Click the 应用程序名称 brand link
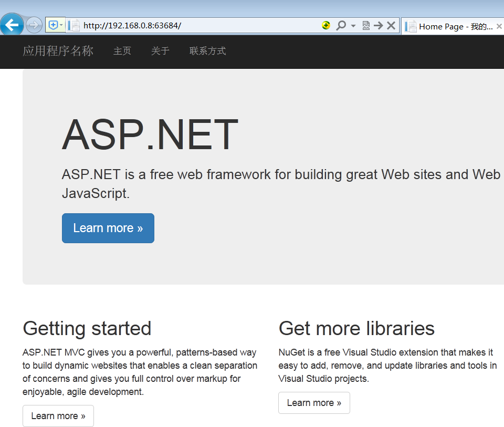This screenshot has width=504, height=427. [x=58, y=51]
